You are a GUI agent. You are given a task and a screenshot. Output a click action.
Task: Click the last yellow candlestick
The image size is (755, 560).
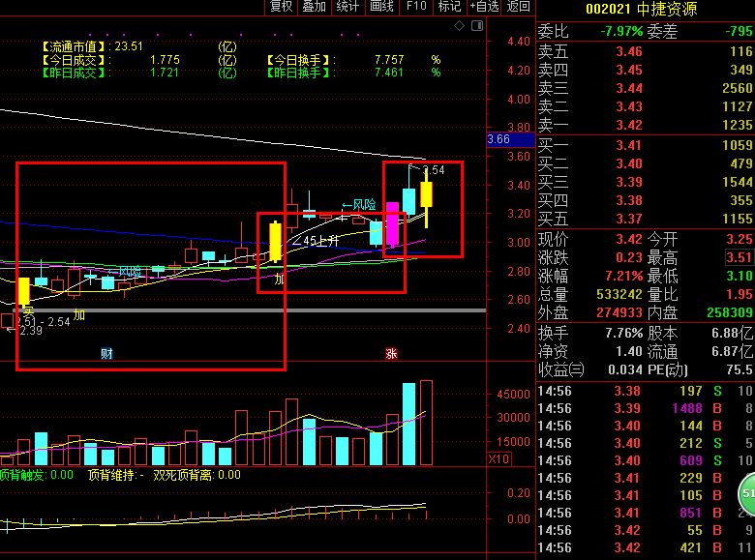pyautogui.click(x=426, y=193)
